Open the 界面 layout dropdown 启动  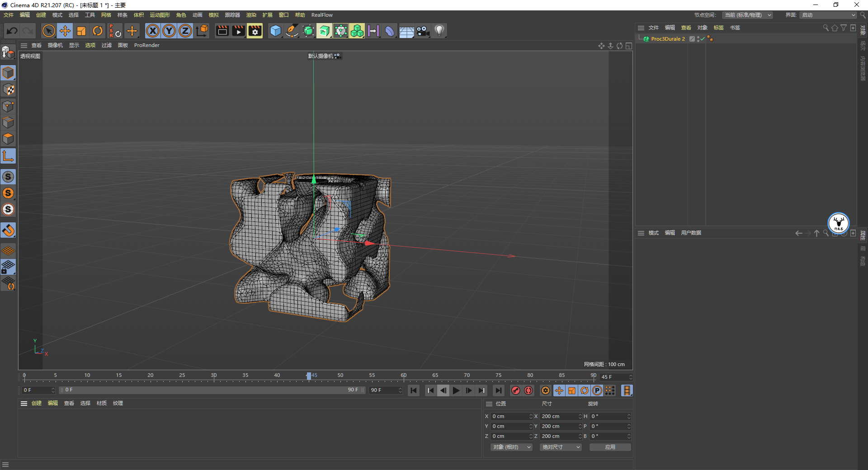click(828, 15)
